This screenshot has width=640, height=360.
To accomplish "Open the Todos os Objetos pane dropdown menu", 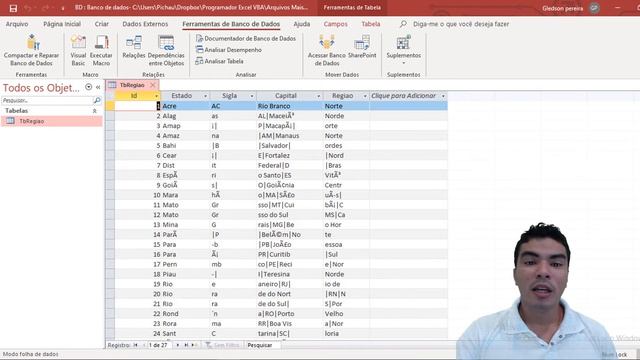I will coord(89,87).
